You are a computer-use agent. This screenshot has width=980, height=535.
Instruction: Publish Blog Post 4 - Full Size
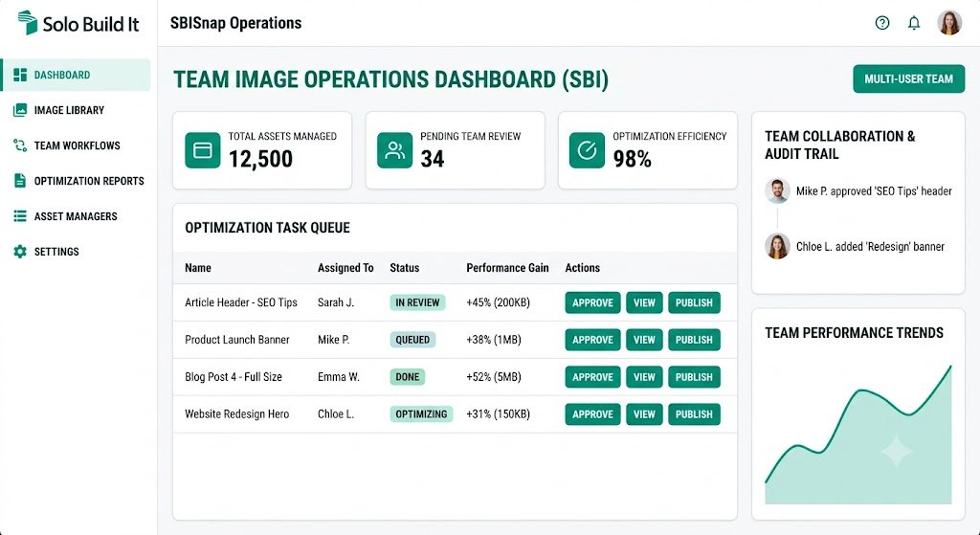[694, 377]
